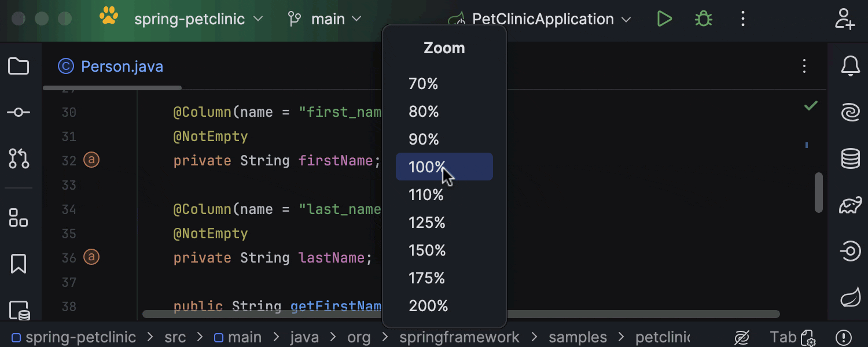Click the green inspections checkmark widget
This screenshot has width=868, height=347.
tap(811, 105)
